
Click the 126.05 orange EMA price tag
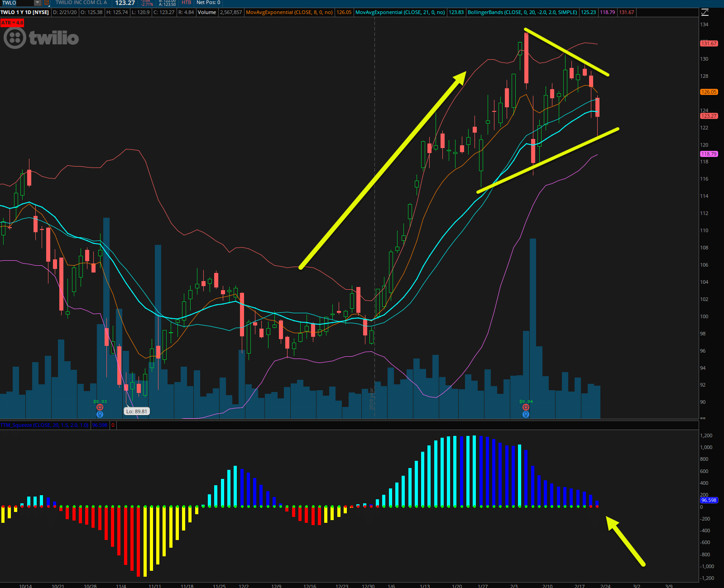tap(709, 92)
